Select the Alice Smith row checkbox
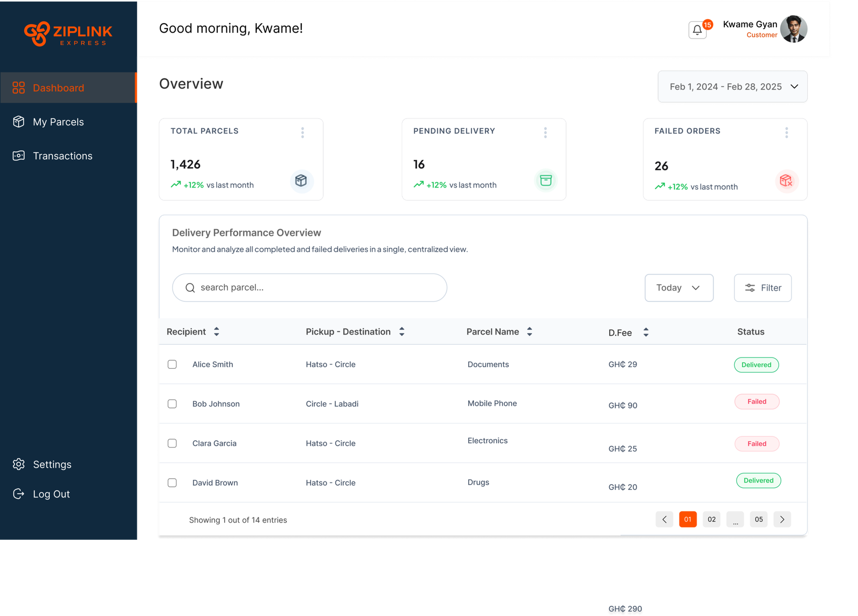858x616 pixels. (x=172, y=365)
